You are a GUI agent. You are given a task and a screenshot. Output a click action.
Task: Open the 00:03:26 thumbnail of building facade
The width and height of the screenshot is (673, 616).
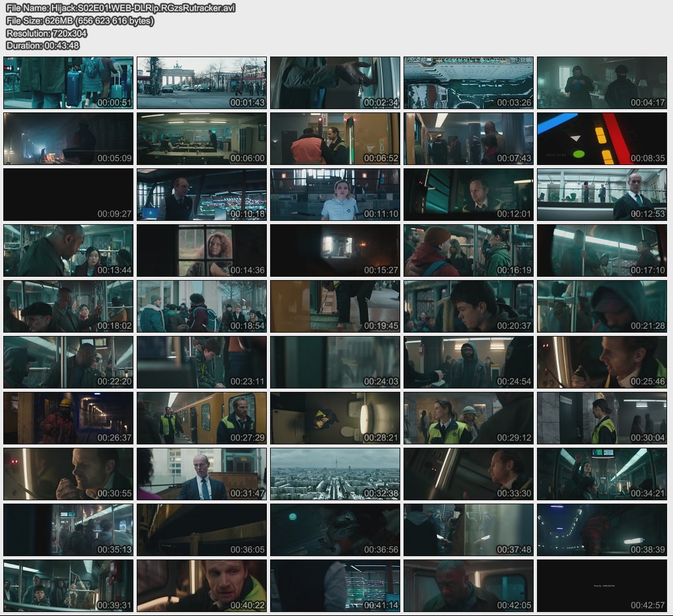tap(468, 83)
